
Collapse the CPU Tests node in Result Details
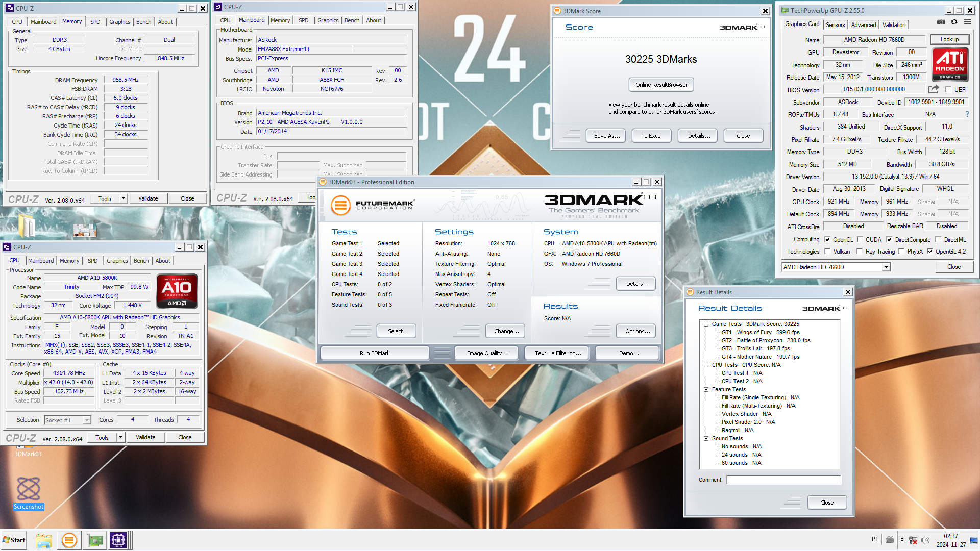tap(706, 365)
